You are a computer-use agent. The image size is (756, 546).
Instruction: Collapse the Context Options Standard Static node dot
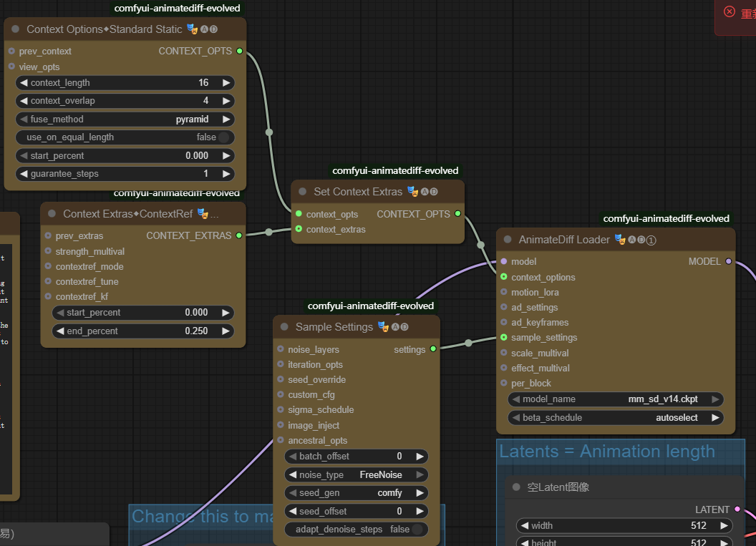coord(15,29)
